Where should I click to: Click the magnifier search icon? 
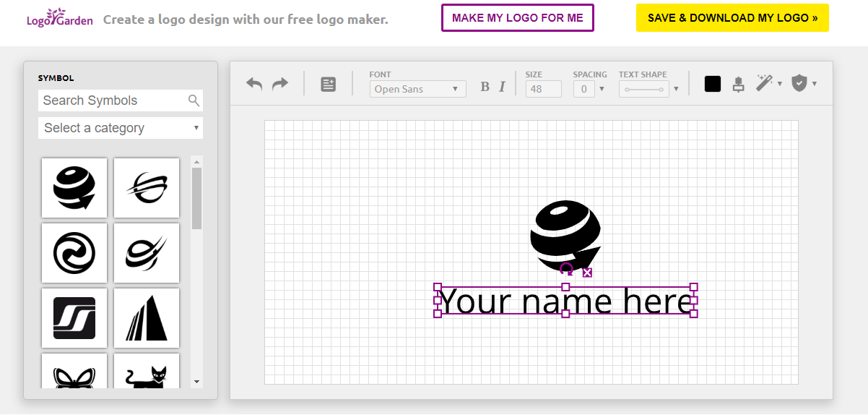coord(194,100)
